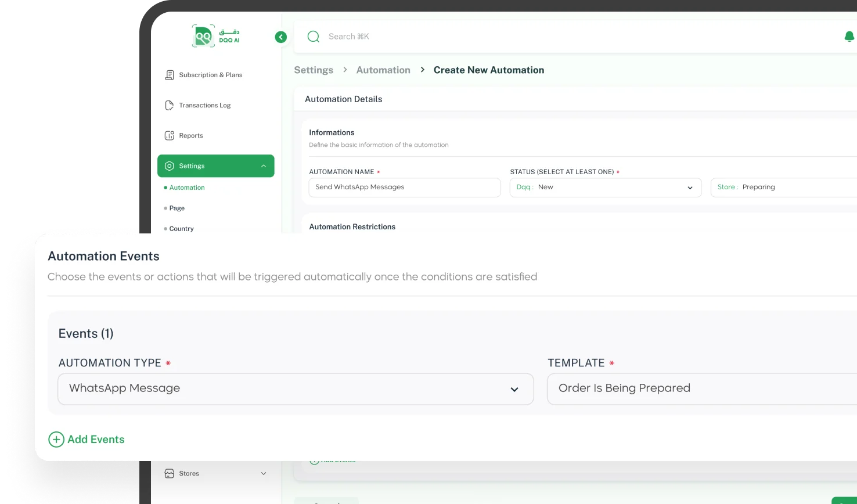857x504 pixels.
Task: Click the search magnifier icon
Action: click(314, 37)
